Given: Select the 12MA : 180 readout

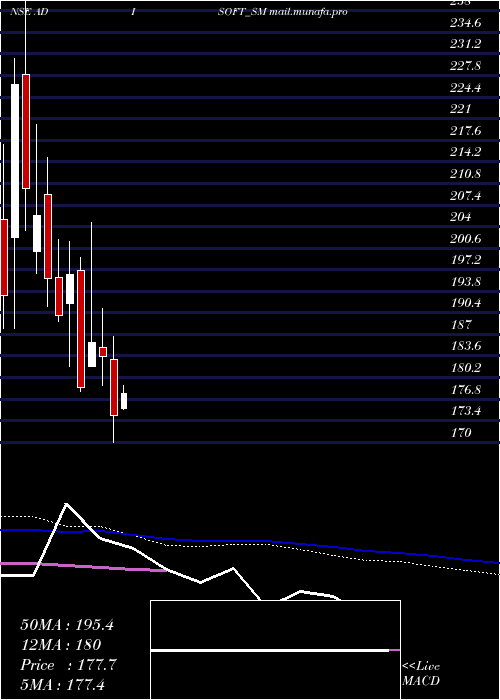Looking at the screenshot, I should tap(61, 645).
